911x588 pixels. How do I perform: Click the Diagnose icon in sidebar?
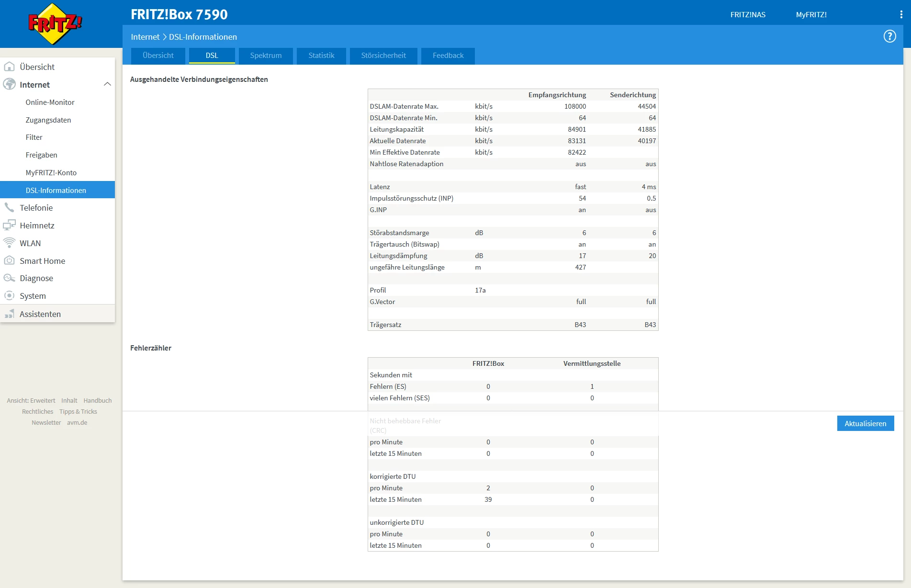click(x=9, y=278)
